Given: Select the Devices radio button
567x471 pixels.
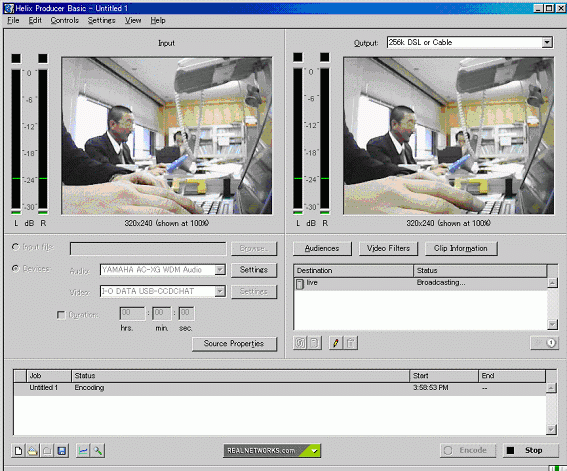Looking at the screenshot, I should 15,269.
